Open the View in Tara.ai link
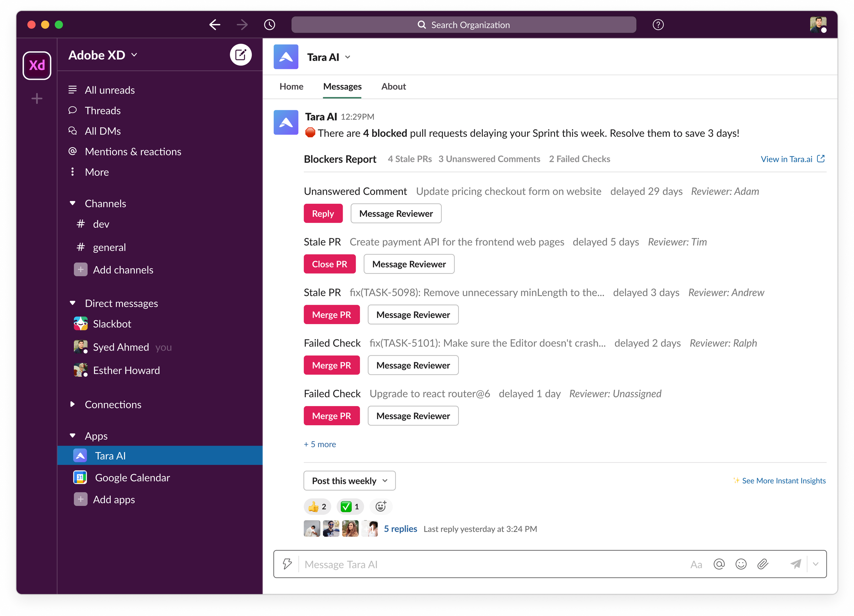The height and width of the screenshot is (616, 854). [787, 159]
